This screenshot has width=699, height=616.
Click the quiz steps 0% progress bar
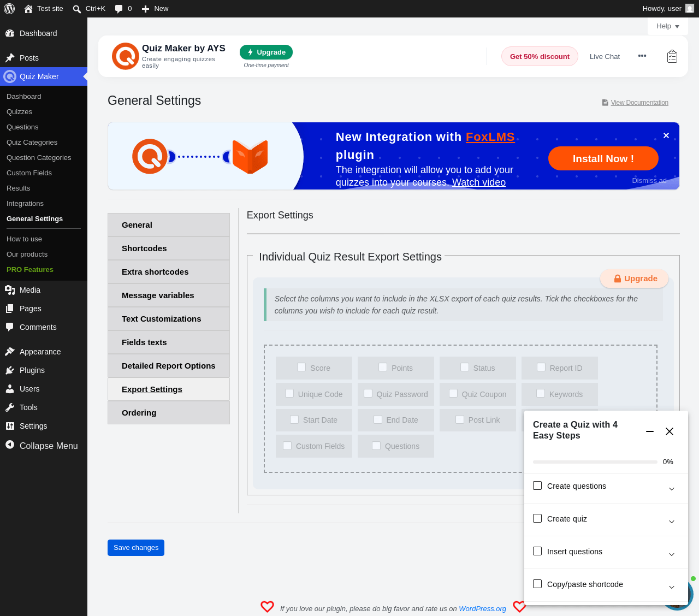pos(595,462)
